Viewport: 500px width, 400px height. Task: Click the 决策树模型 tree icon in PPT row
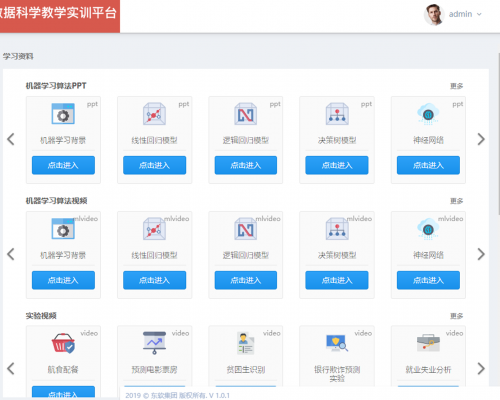[337, 114]
